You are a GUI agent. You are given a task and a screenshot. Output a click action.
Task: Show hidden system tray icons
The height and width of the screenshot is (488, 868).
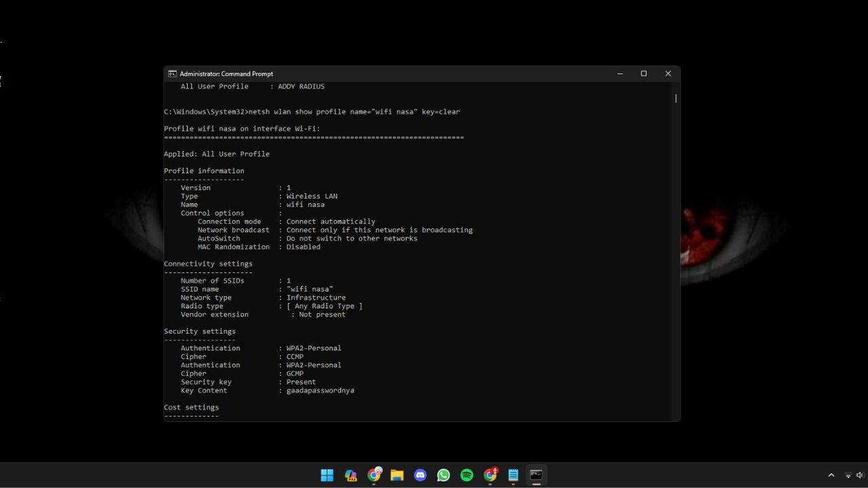pos(831,475)
